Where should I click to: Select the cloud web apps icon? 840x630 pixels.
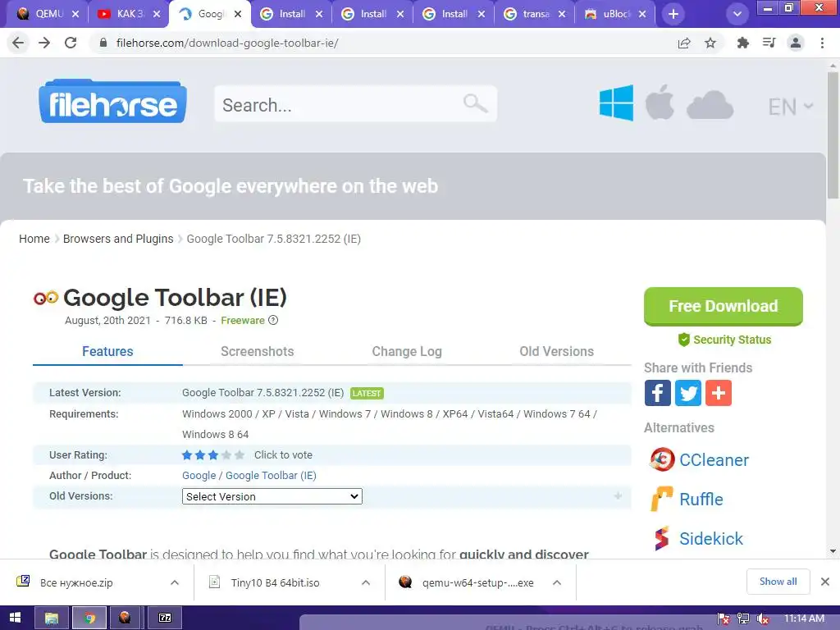(710, 104)
